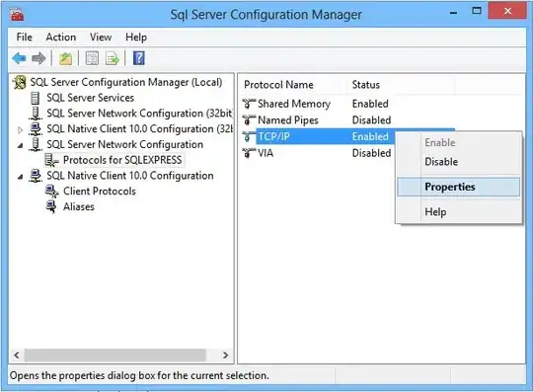
Task: Click the Named Pipes protocol icon
Action: tap(249, 120)
